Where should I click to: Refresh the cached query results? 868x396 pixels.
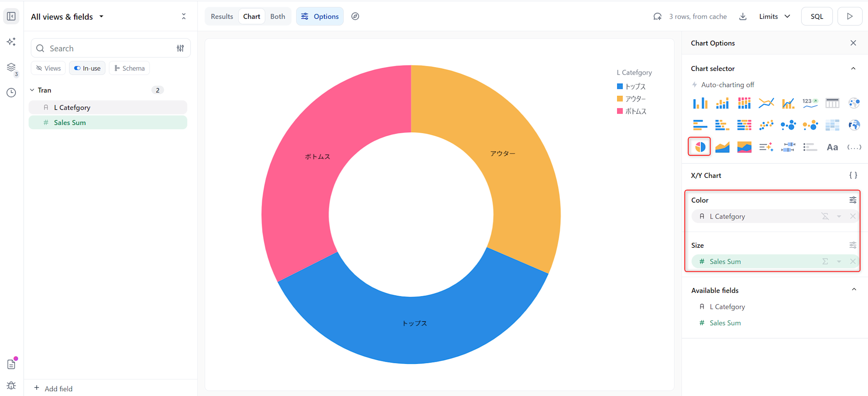(658, 16)
